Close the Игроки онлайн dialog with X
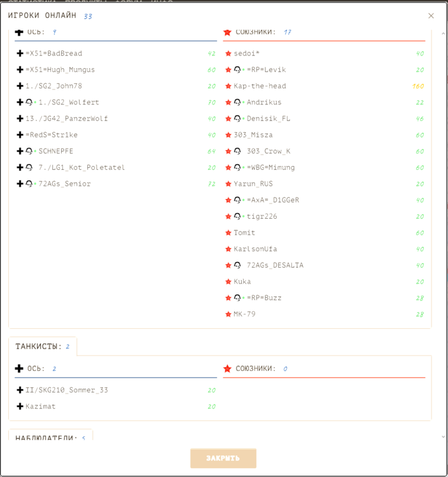Image resolution: width=448 pixels, height=477 pixels. [431, 16]
